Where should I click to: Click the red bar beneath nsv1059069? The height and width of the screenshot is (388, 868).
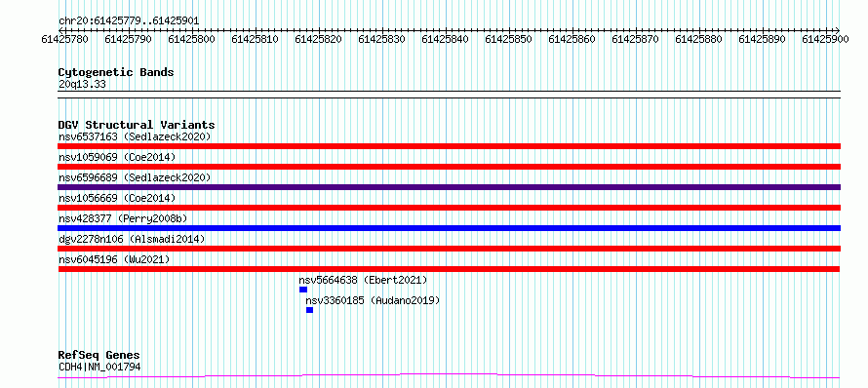[x=449, y=167]
